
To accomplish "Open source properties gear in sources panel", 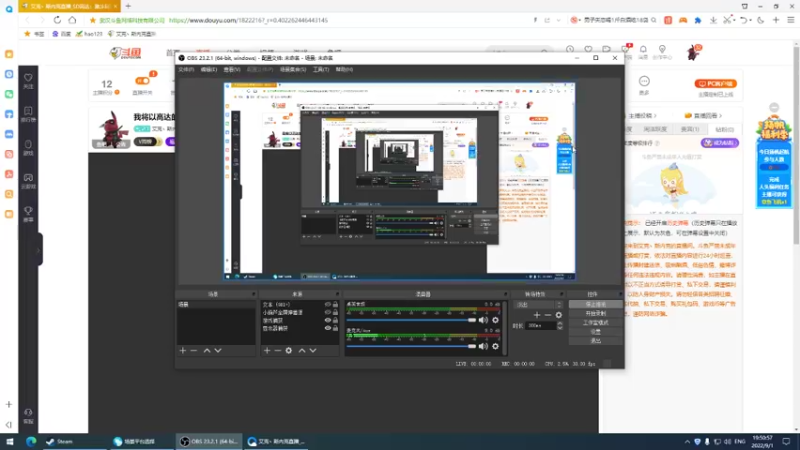I will 289,351.
